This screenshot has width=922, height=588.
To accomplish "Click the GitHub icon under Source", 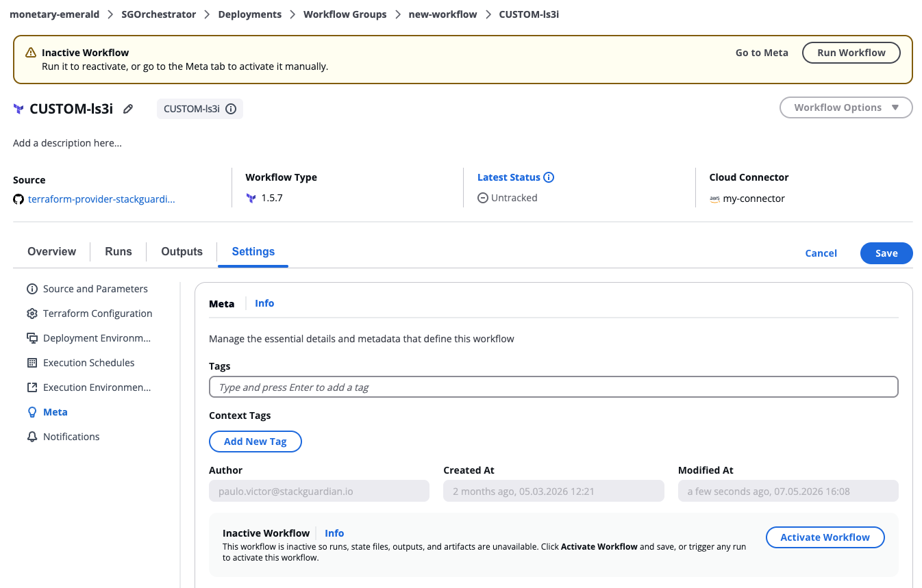I will pyautogui.click(x=18, y=199).
